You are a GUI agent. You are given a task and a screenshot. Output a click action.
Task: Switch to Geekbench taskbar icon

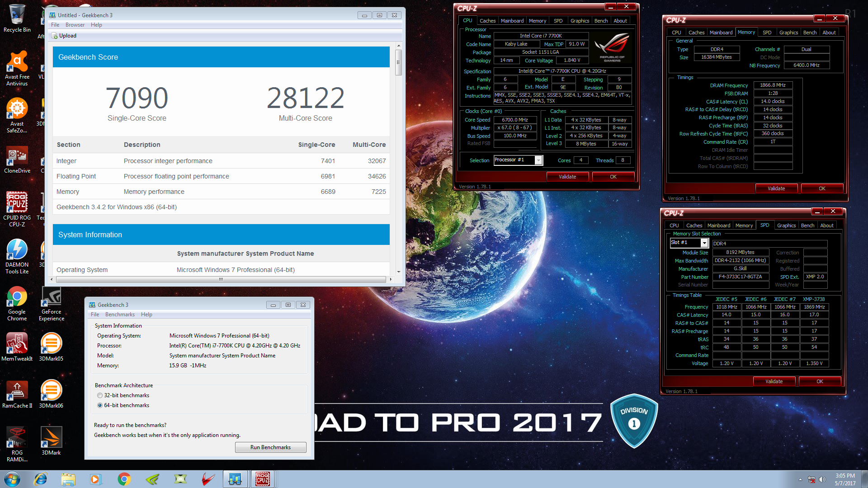[x=235, y=479]
